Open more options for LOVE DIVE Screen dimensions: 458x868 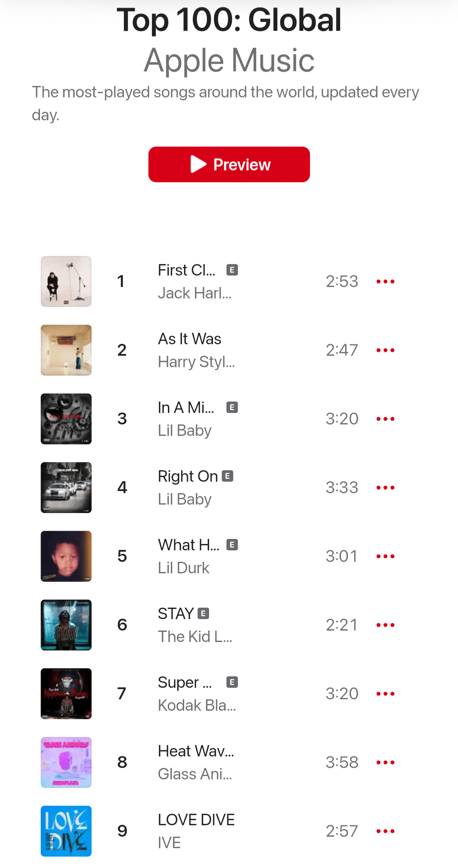[x=385, y=831]
